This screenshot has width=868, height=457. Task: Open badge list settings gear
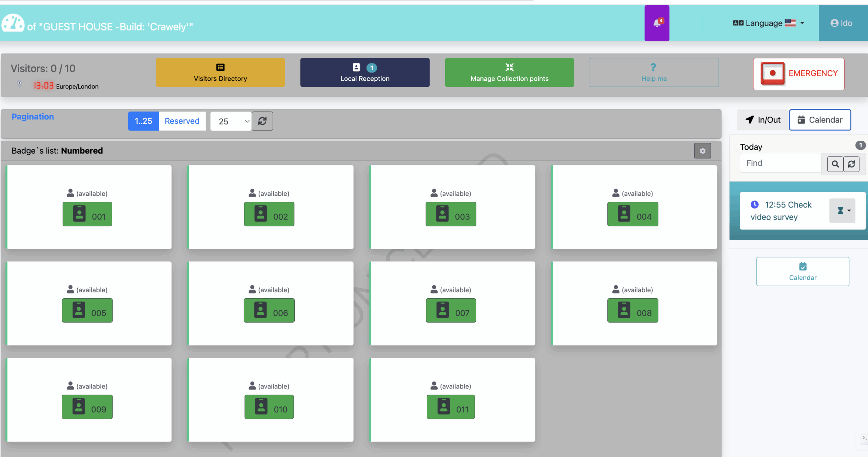pos(703,151)
